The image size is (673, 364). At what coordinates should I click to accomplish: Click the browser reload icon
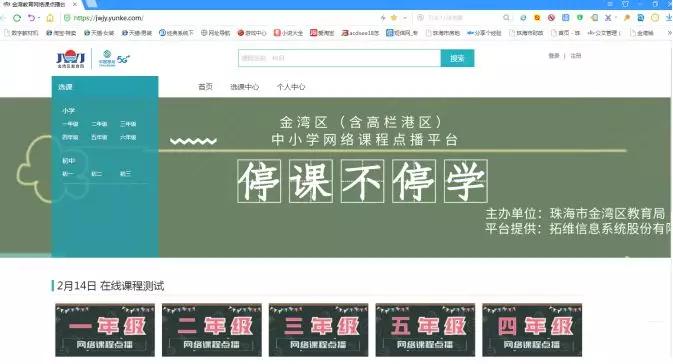click(x=17, y=18)
